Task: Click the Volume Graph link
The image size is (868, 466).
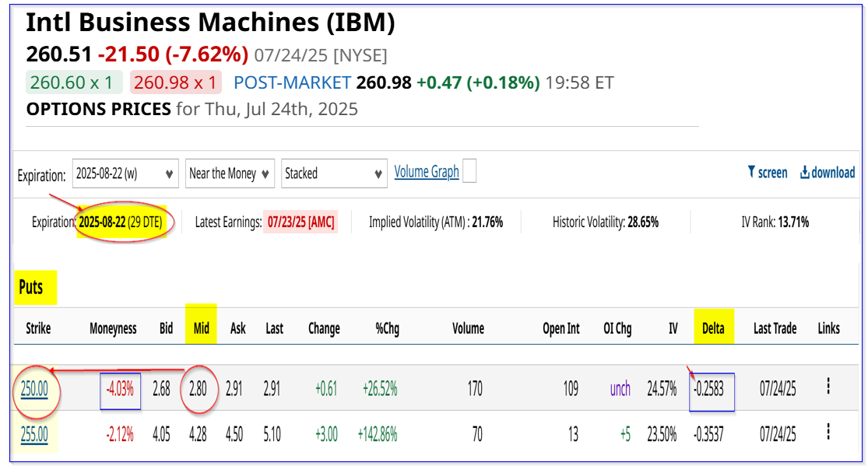Action: tap(427, 172)
